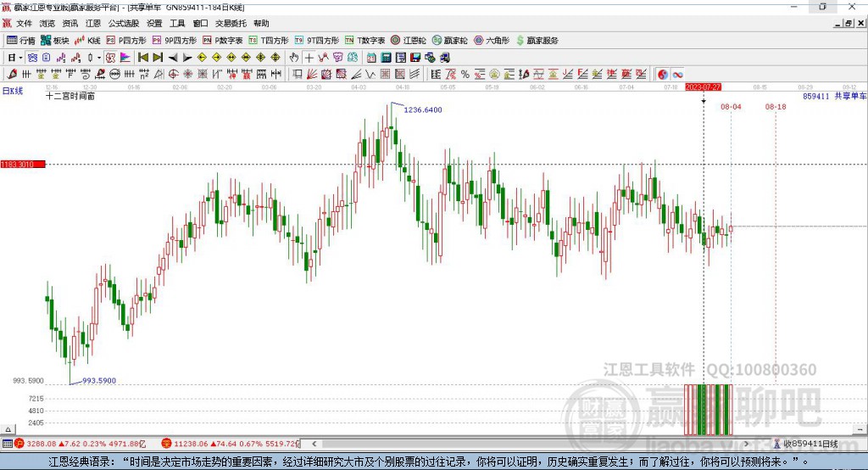Open the 行情 quotes view
The height and width of the screenshot is (470, 868).
21,41
